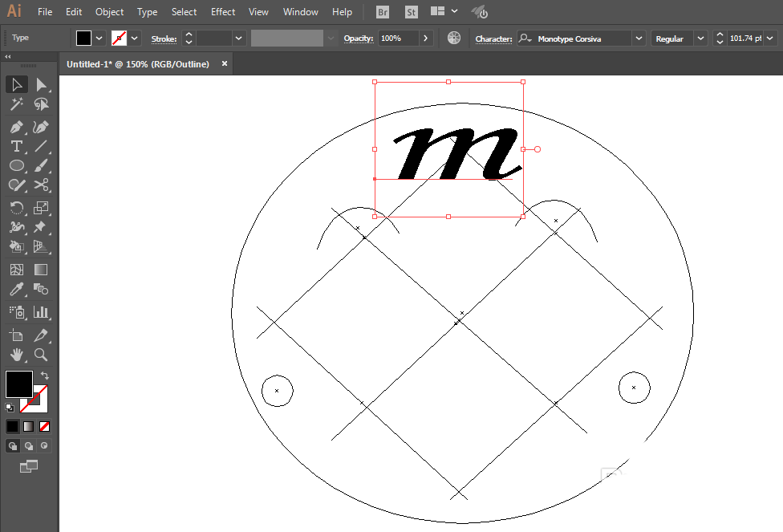Apply solid Color mode button
The height and width of the screenshot is (532, 783).
12,426
